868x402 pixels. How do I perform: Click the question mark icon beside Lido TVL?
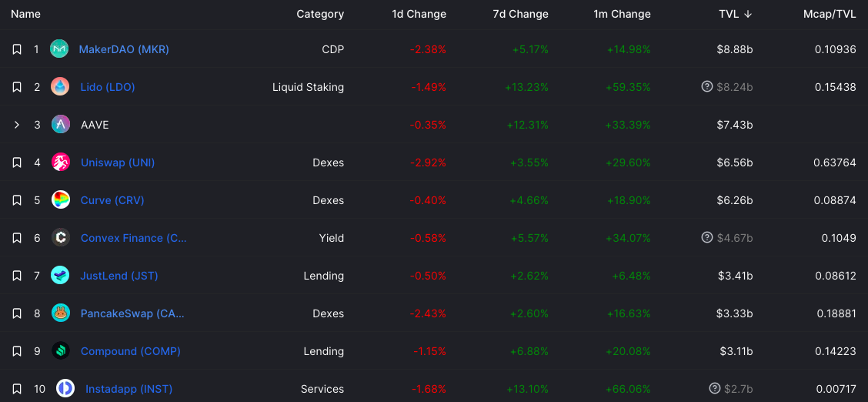tap(707, 86)
